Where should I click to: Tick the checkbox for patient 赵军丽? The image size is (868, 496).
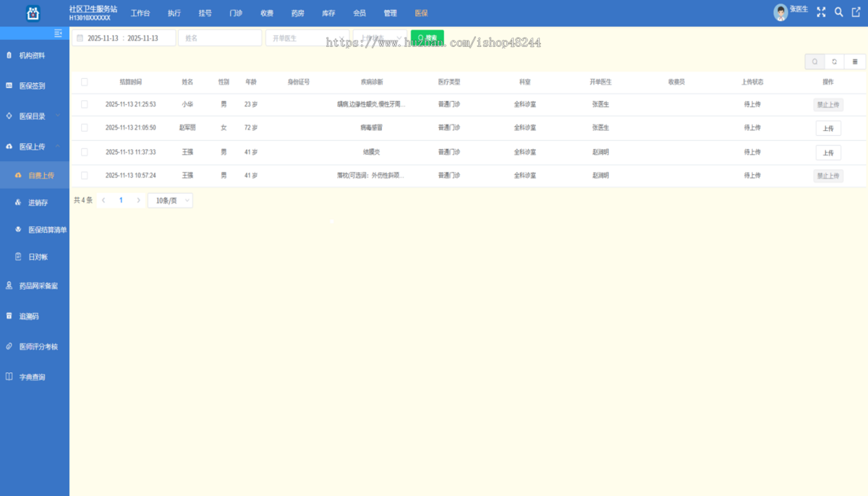tap(85, 127)
